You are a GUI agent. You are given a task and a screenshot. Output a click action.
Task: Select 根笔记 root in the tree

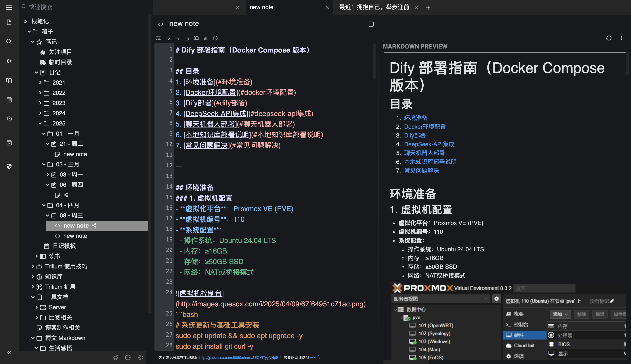[x=40, y=21]
